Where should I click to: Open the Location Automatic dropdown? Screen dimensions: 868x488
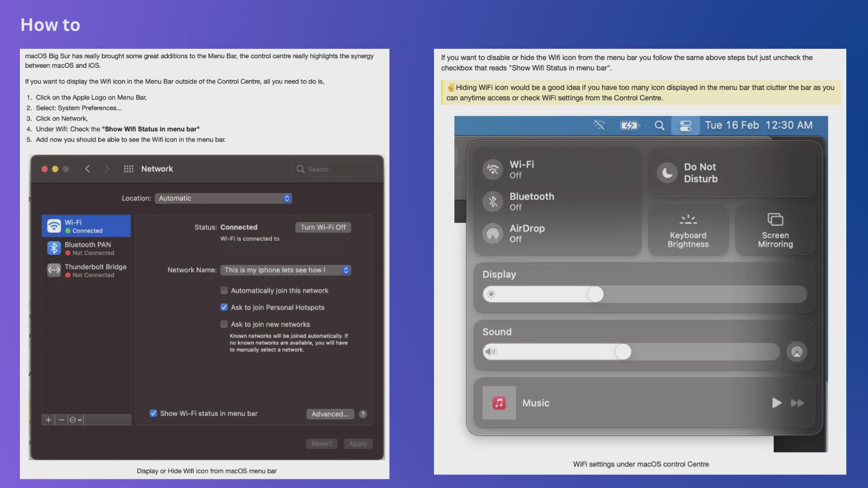[x=223, y=198]
